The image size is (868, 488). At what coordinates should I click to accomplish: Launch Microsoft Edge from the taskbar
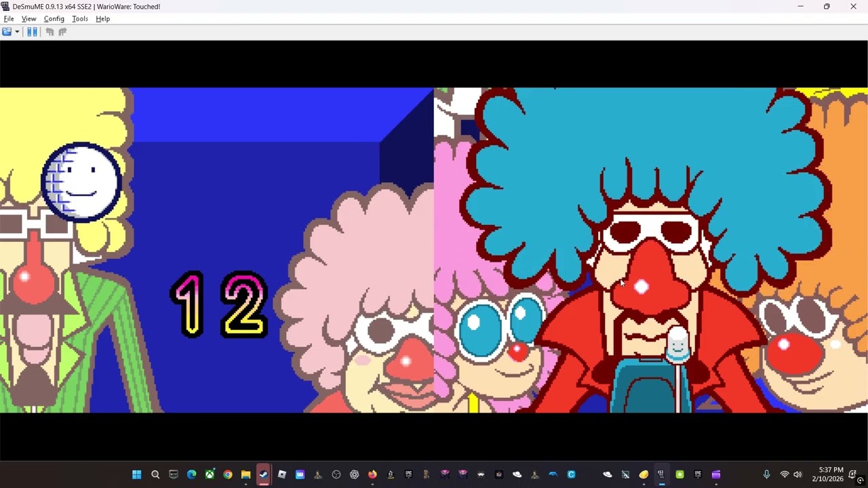tap(191, 474)
